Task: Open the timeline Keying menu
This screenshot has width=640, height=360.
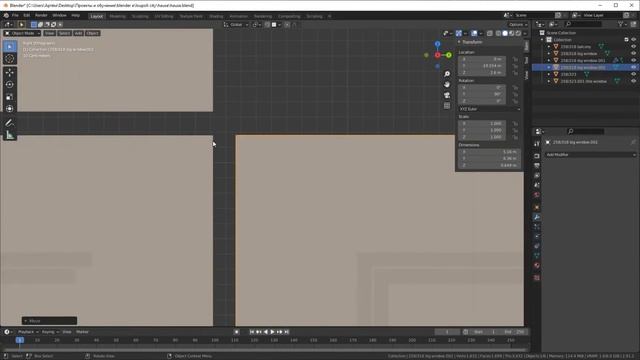Action: [50, 332]
